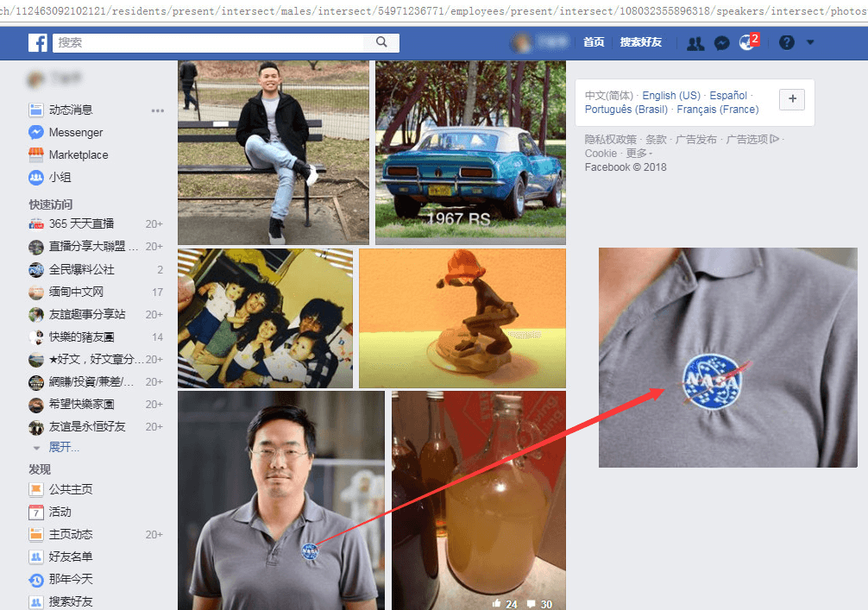
Task: Open friend requests icon in top bar
Action: [695, 43]
